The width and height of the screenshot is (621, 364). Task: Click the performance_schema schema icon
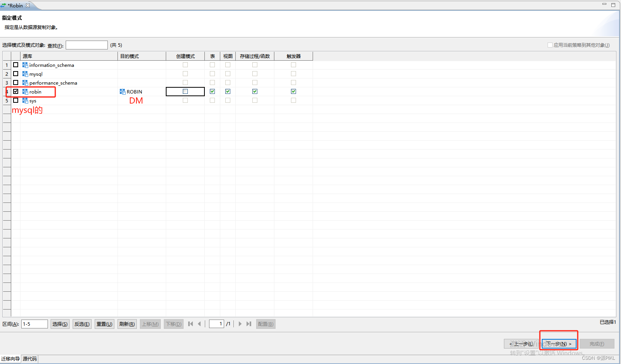[25, 83]
